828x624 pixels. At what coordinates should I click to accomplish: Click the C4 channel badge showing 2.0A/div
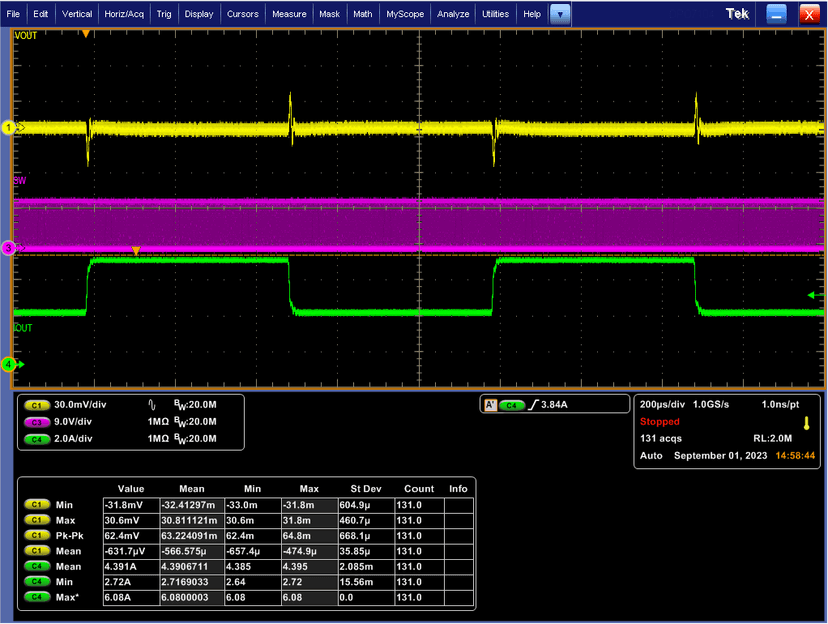(x=37, y=438)
